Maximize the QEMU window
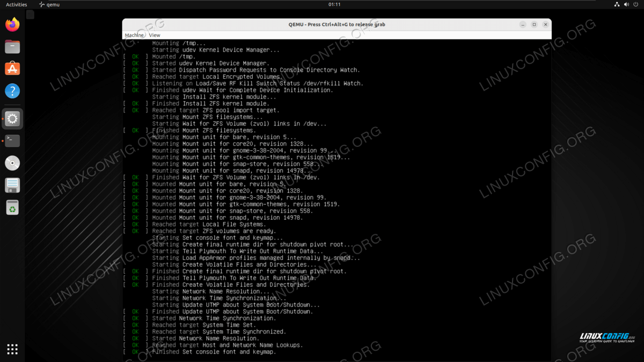Screen dimensions: 644x362 click(534, 25)
